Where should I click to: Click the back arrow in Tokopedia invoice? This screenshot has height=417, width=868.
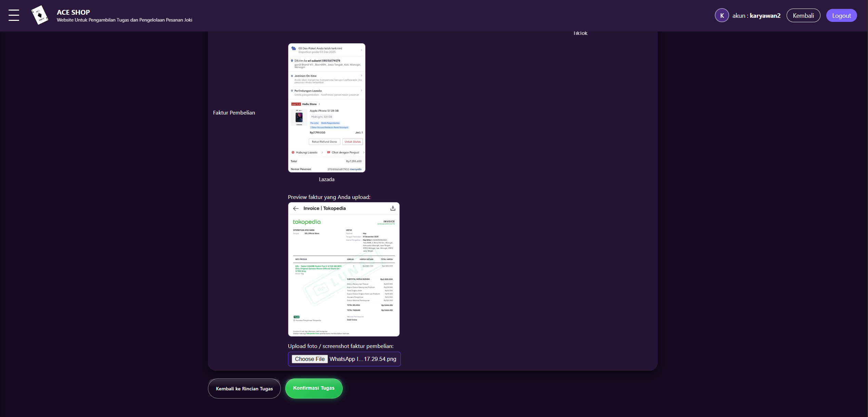pos(296,208)
